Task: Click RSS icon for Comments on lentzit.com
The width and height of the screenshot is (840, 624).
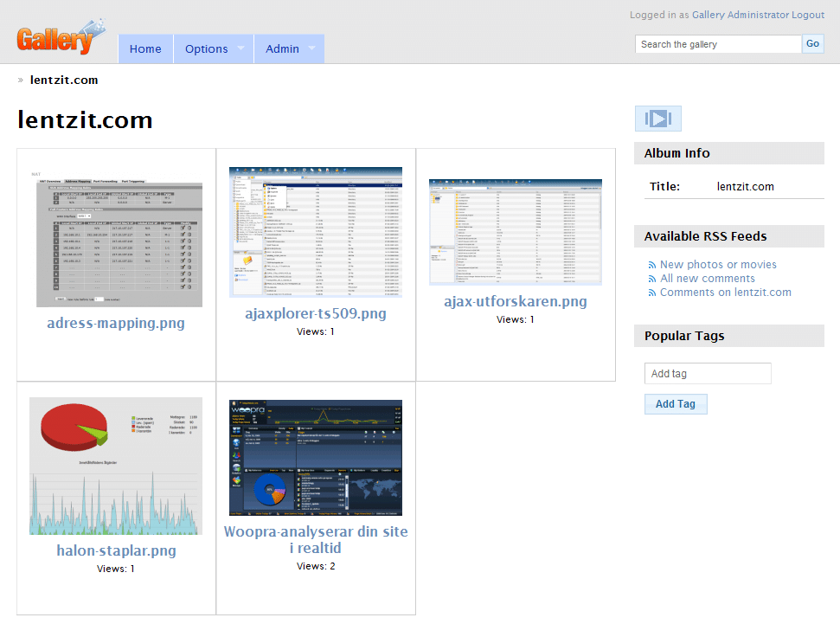Action: pyautogui.click(x=652, y=293)
